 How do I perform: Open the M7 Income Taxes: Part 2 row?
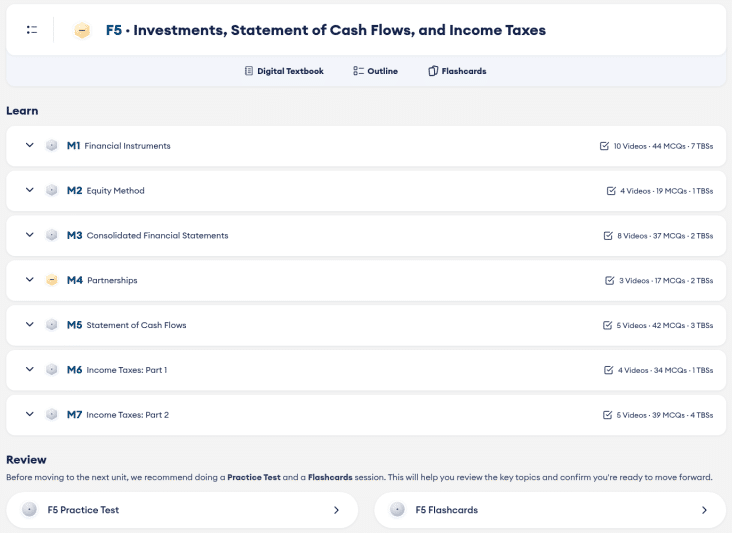click(x=366, y=415)
